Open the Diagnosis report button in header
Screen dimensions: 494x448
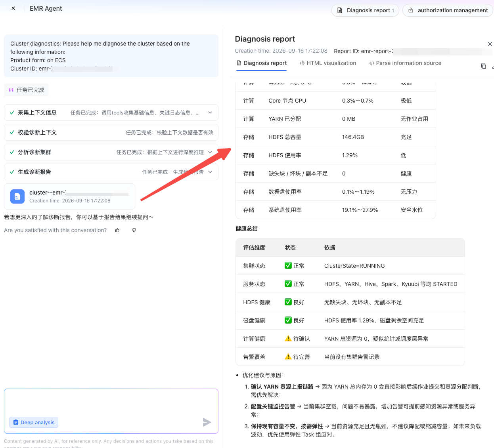365,10
